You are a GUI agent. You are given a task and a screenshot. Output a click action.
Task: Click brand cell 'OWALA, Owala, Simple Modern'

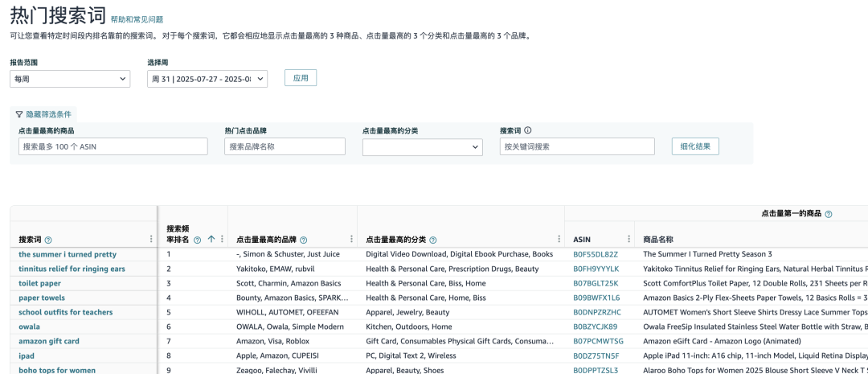[290, 327]
